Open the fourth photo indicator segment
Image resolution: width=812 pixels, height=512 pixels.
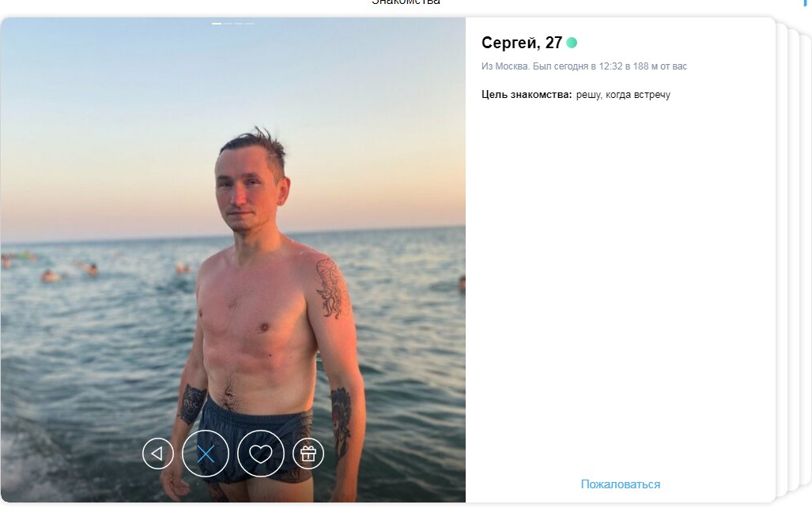(x=250, y=23)
